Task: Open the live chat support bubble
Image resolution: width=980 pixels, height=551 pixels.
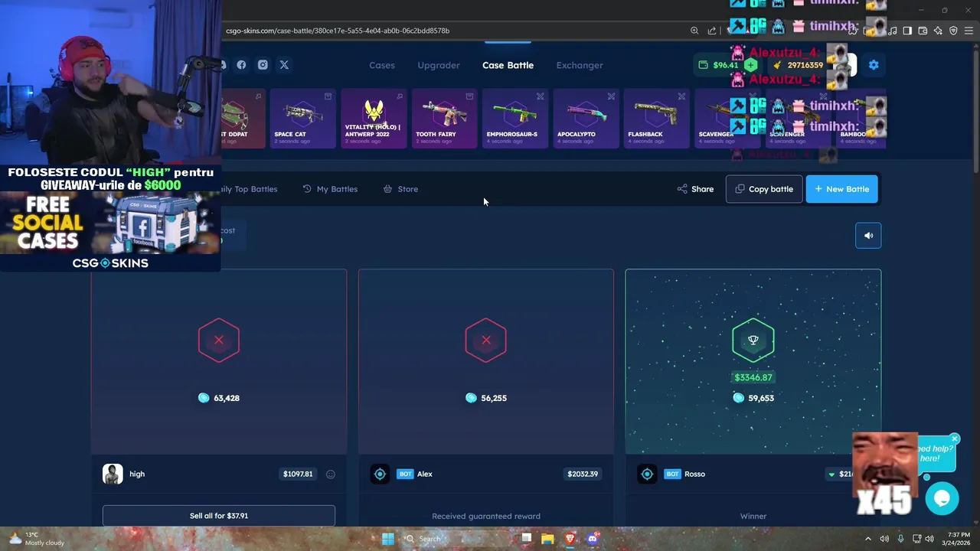Action: coord(942,499)
